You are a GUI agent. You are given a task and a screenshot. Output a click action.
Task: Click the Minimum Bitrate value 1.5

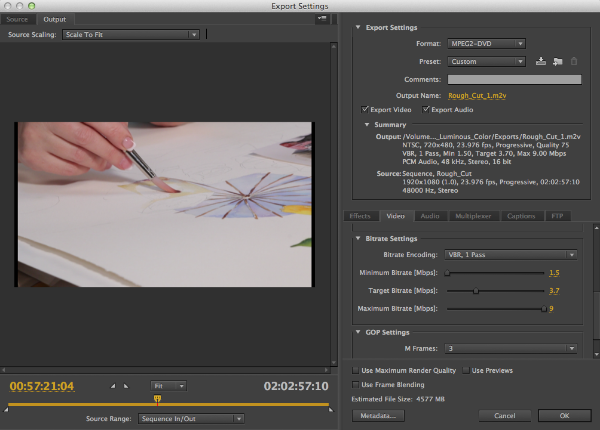coord(554,273)
